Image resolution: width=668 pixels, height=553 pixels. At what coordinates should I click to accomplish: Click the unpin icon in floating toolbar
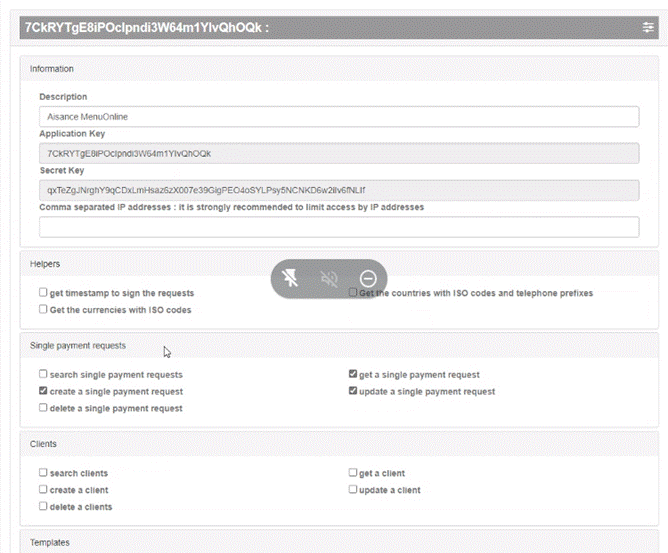pos(291,279)
